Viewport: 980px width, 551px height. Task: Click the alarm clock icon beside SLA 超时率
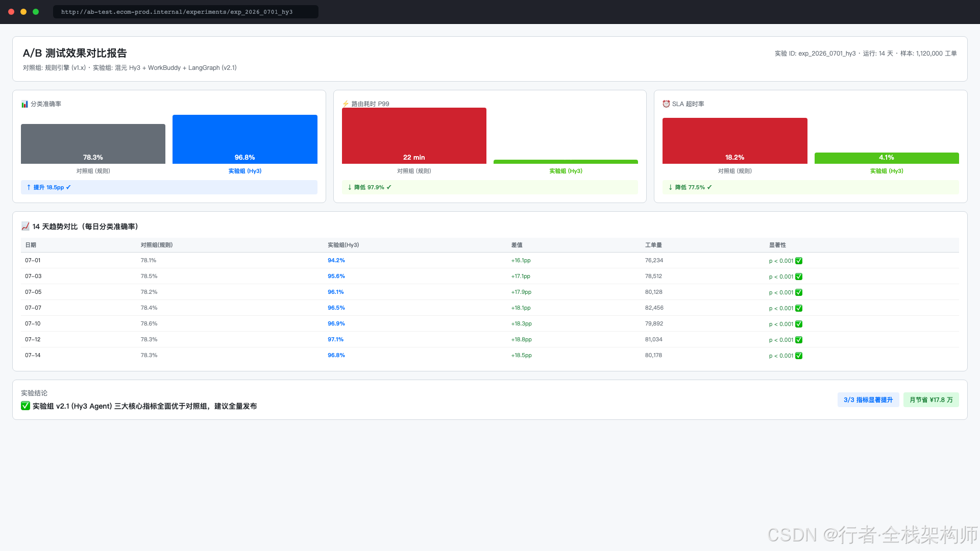666,104
